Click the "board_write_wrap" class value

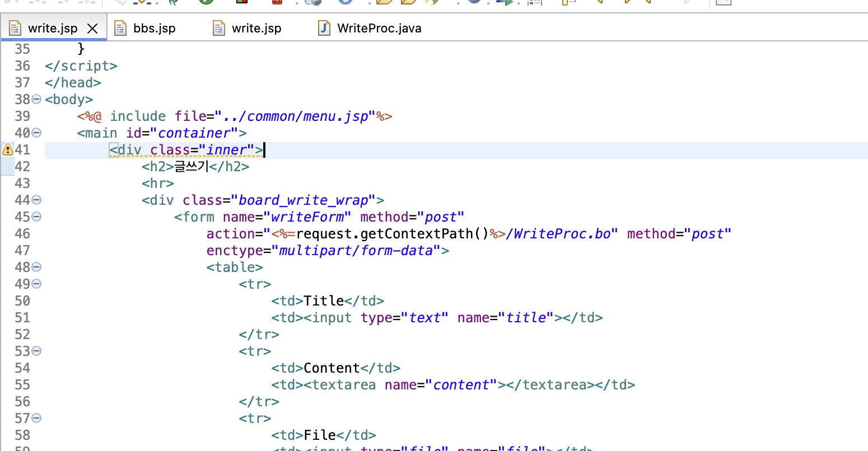click(304, 200)
